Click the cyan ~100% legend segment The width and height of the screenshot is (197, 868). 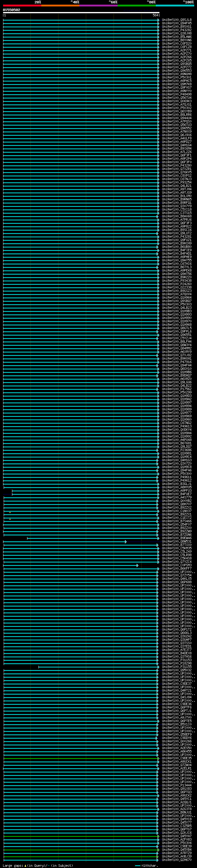[175, 6]
